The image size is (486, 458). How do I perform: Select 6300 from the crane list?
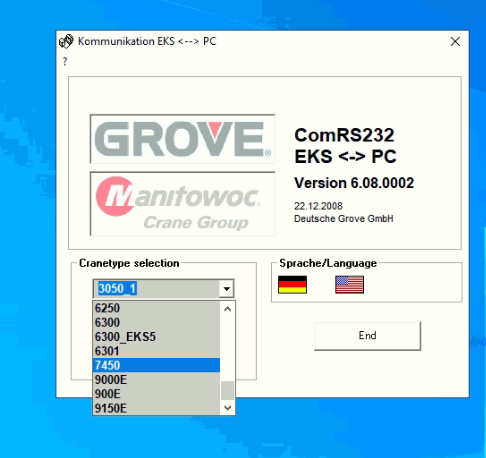[x=156, y=323]
